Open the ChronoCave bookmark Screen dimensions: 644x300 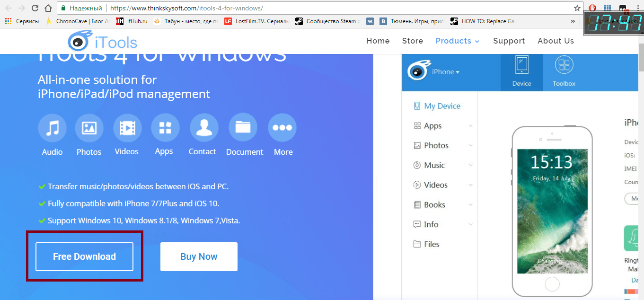(77, 21)
